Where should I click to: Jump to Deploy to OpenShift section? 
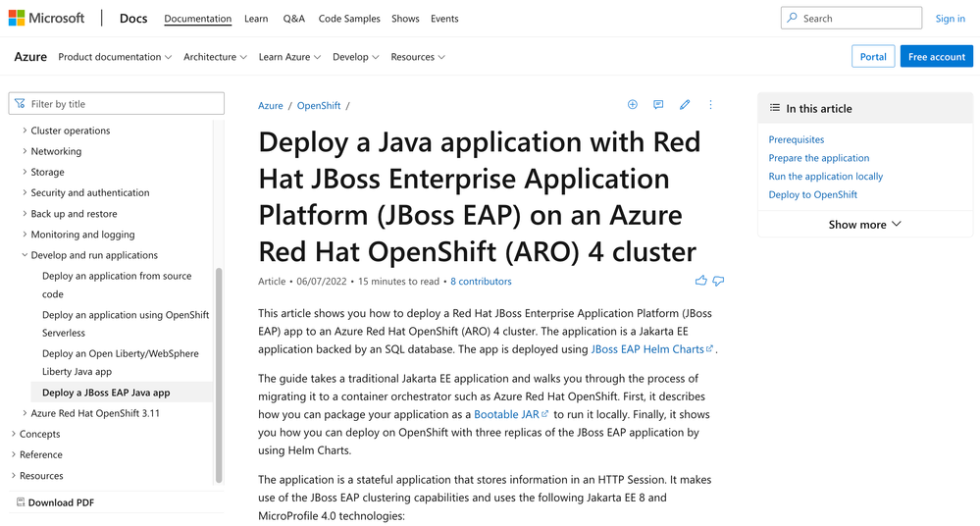click(x=812, y=194)
